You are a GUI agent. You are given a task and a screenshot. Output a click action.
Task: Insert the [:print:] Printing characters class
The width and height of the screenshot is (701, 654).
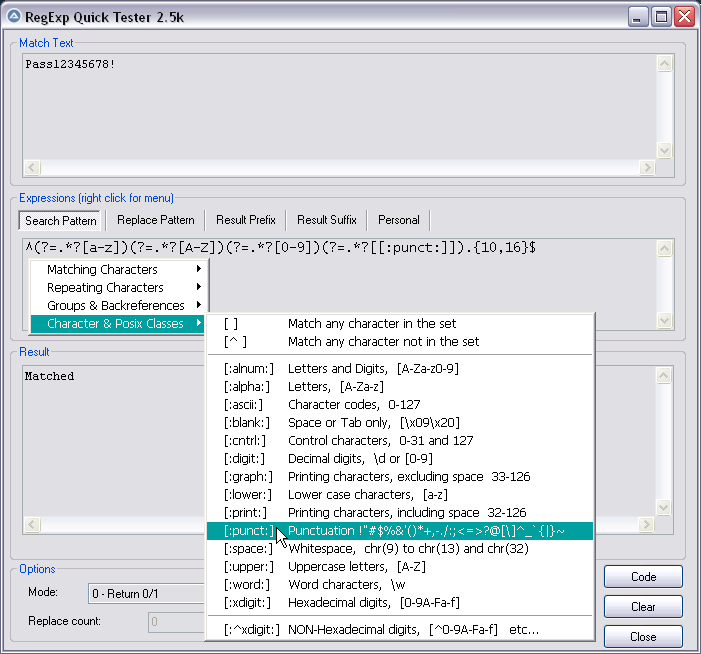tap(400, 513)
